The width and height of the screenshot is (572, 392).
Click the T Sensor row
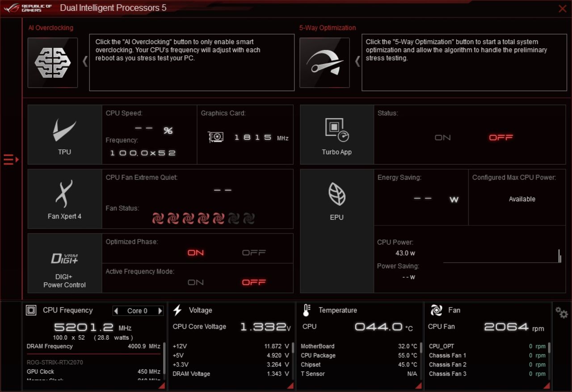359,374
